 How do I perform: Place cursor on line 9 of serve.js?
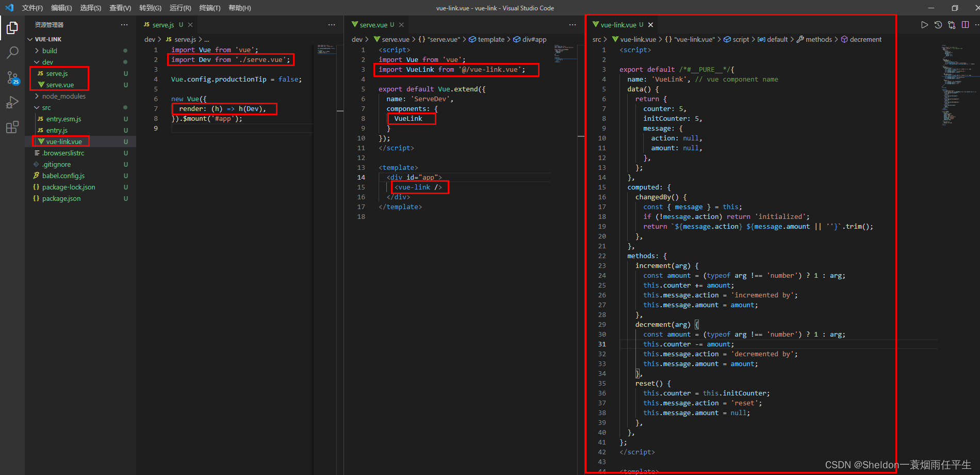pos(241,129)
